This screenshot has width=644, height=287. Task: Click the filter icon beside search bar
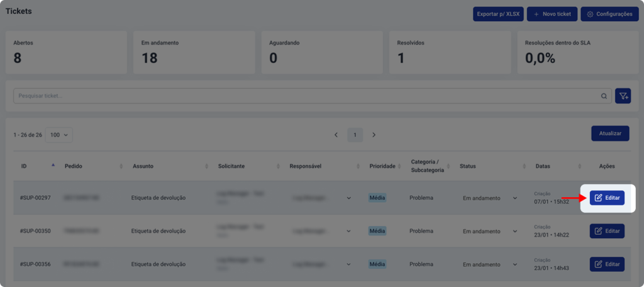click(623, 96)
